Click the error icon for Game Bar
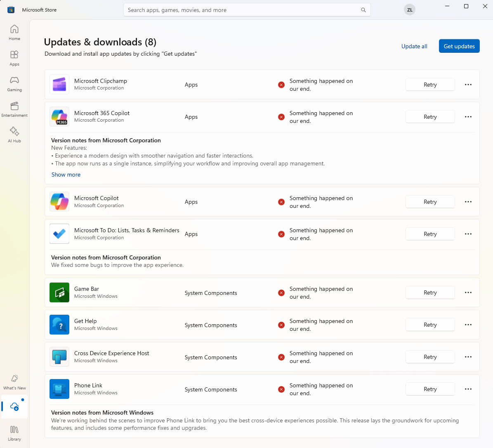Viewport: 493px width, 448px height. [281, 293]
